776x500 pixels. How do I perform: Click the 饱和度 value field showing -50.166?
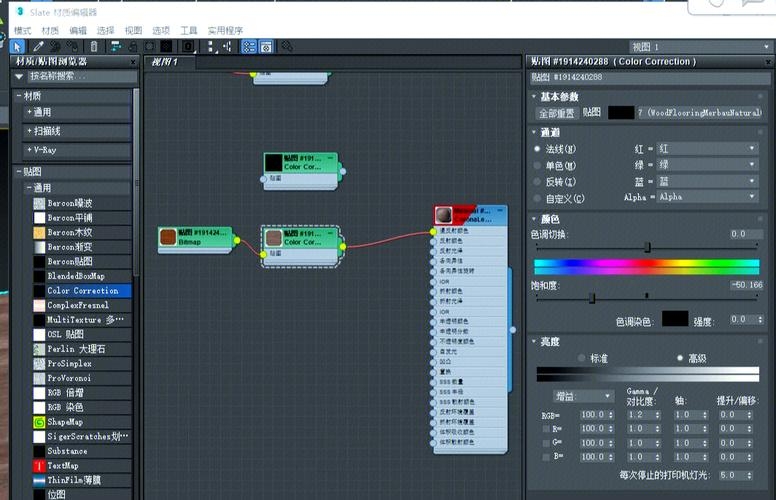point(746,285)
